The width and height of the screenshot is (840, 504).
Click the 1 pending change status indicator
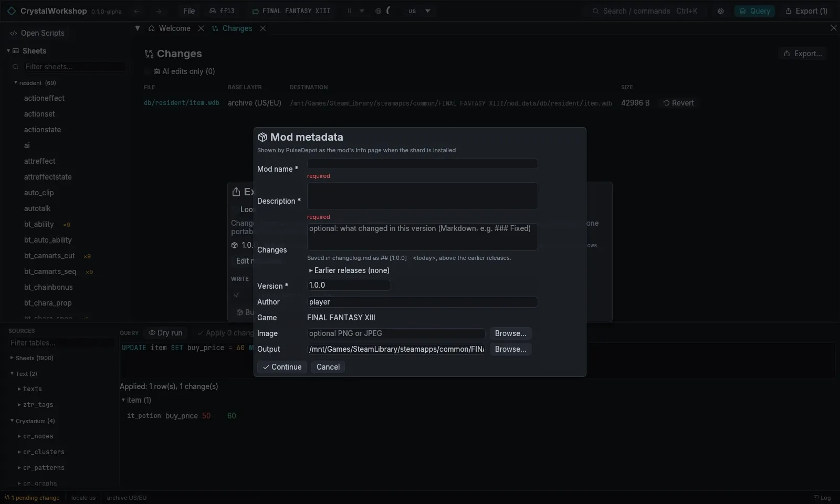click(32, 498)
